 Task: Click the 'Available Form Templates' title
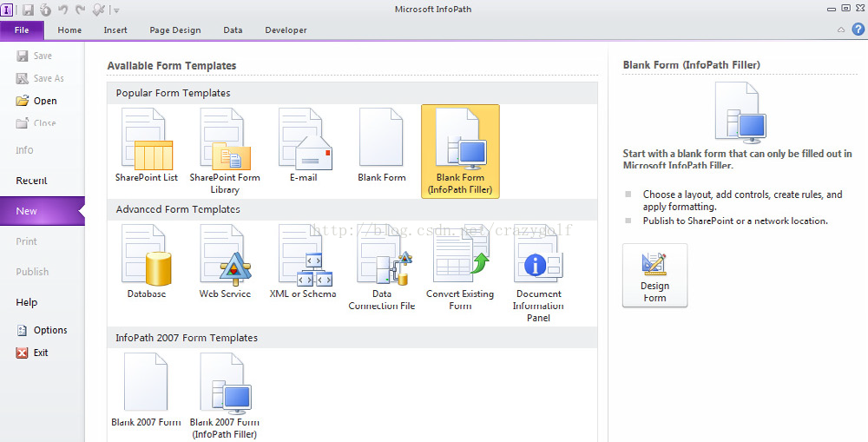tap(172, 66)
